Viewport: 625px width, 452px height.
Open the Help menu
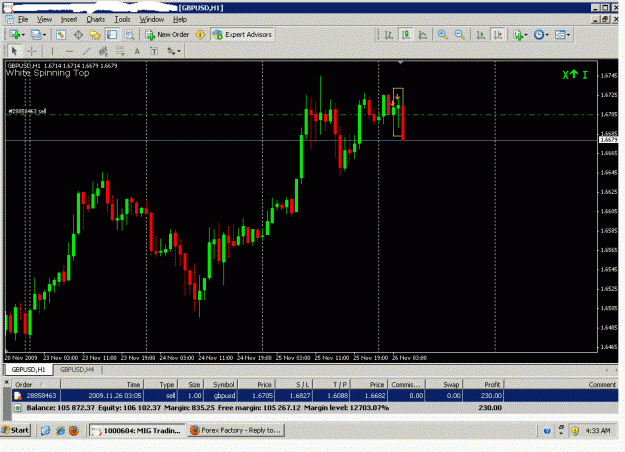click(x=180, y=20)
